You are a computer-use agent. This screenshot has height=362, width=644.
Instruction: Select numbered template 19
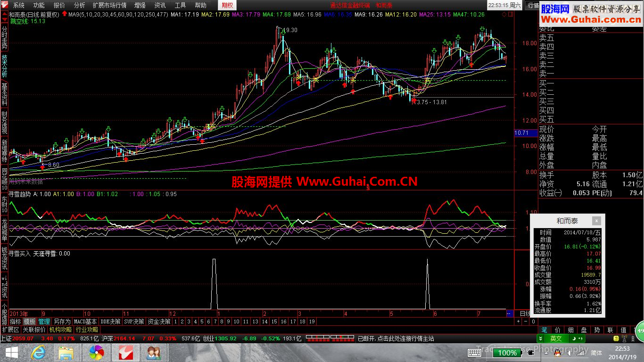click(x=312, y=321)
